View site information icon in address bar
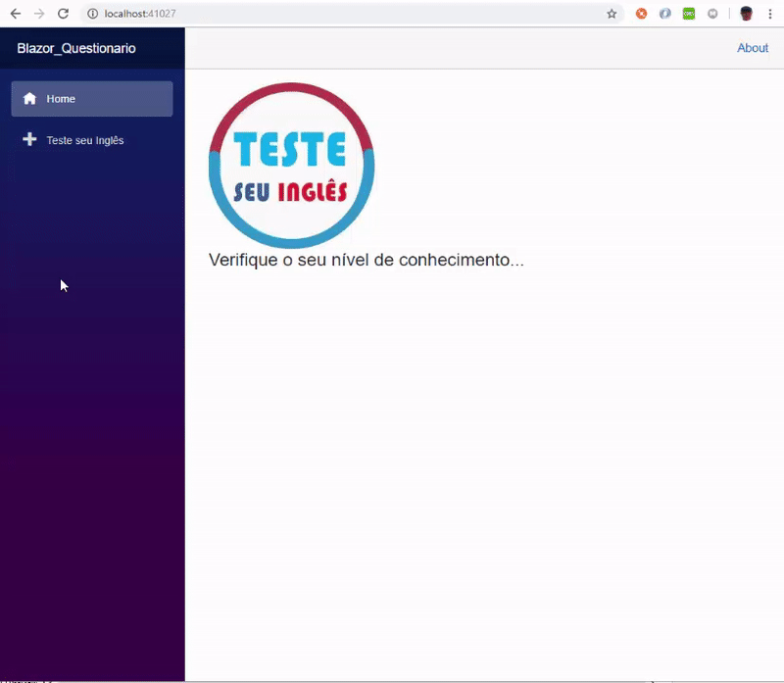 (92, 14)
